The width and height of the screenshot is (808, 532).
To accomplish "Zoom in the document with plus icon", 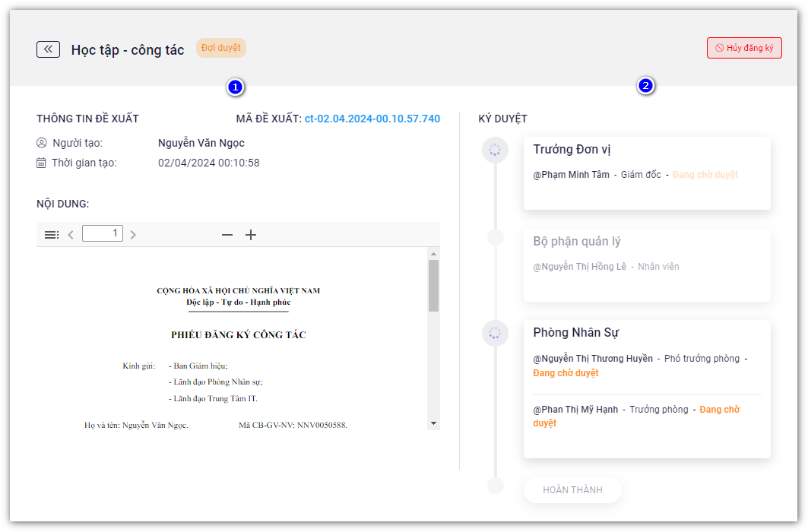I will (x=251, y=235).
